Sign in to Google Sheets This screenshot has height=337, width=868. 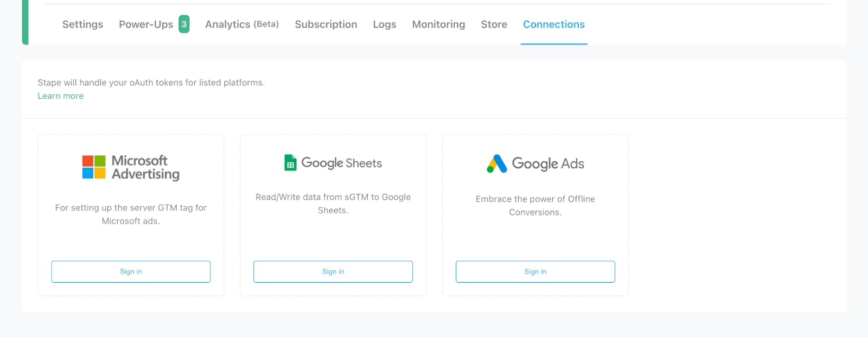[x=333, y=271]
